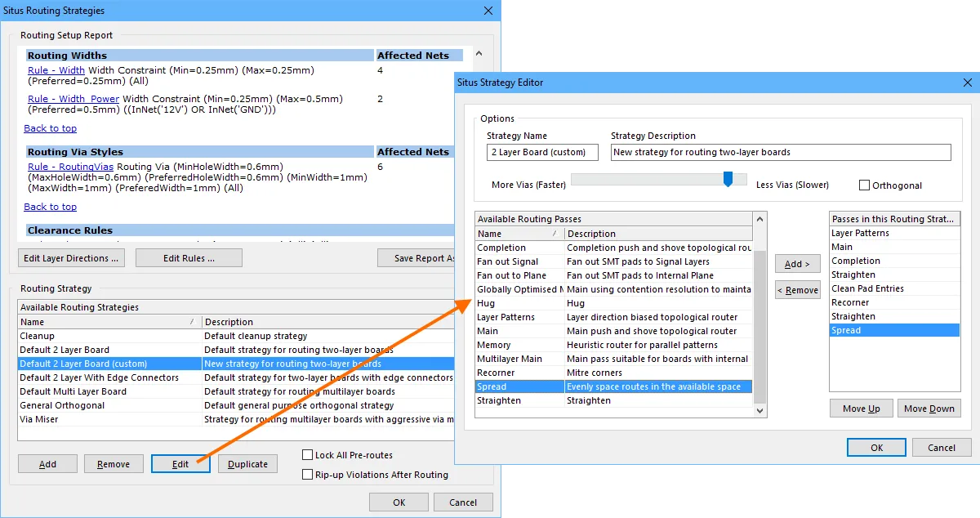The height and width of the screenshot is (518, 980).
Task: Confirm Strategy Editor with OK
Action: [x=876, y=448]
